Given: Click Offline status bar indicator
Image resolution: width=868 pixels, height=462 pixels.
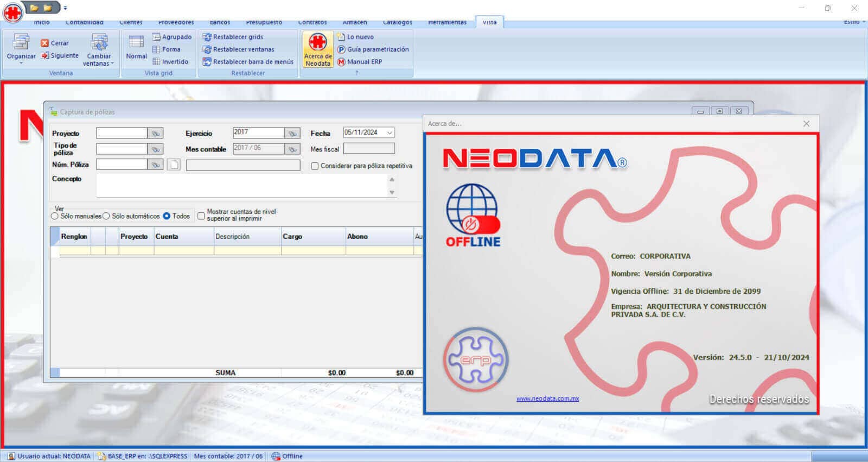Looking at the screenshot, I should tap(287, 456).
